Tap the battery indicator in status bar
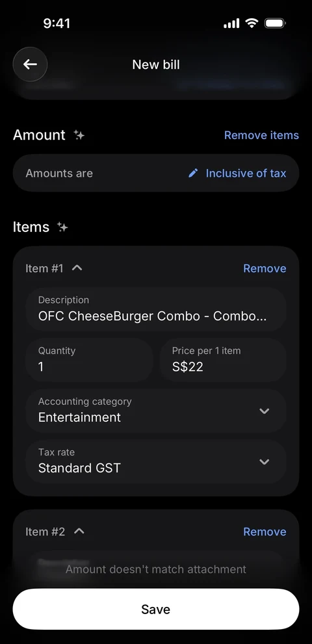312x644 pixels. click(x=275, y=23)
